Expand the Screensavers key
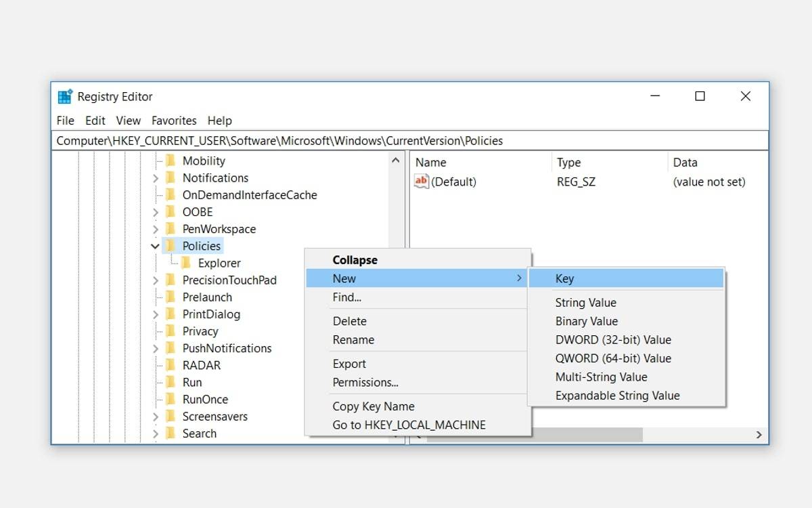The width and height of the screenshot is (812, 508). pyautogui.click(x=155, y=416)
